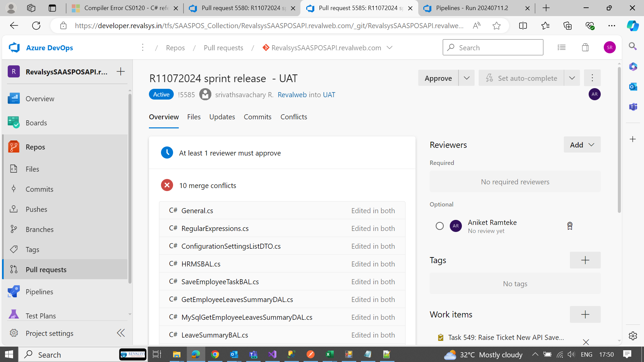Screen dimensions: 644x362
Task: Go to the Pushes page
Action: click(x=36, y=209)
